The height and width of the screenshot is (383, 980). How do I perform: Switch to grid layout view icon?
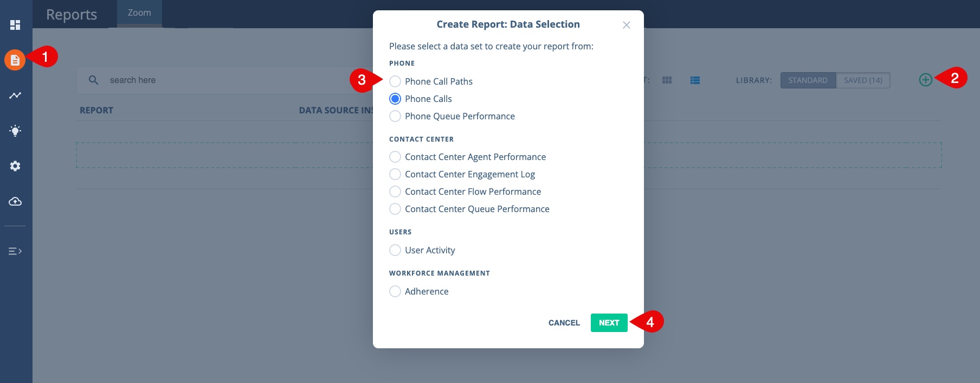[x=667, y=80]
